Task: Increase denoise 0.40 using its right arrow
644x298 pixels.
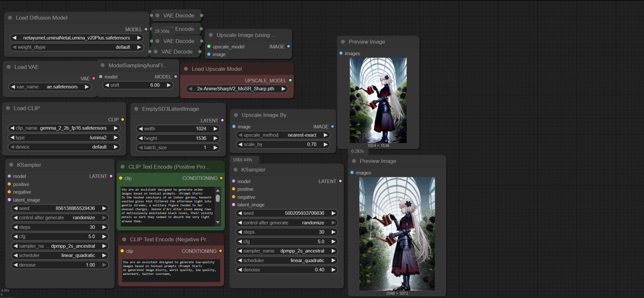Action: coord(333,270)
